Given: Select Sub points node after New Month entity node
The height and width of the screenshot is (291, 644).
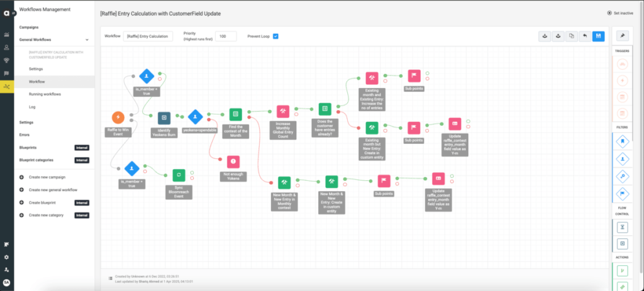Looking at the screenshot, I should (x=384, y=182).
